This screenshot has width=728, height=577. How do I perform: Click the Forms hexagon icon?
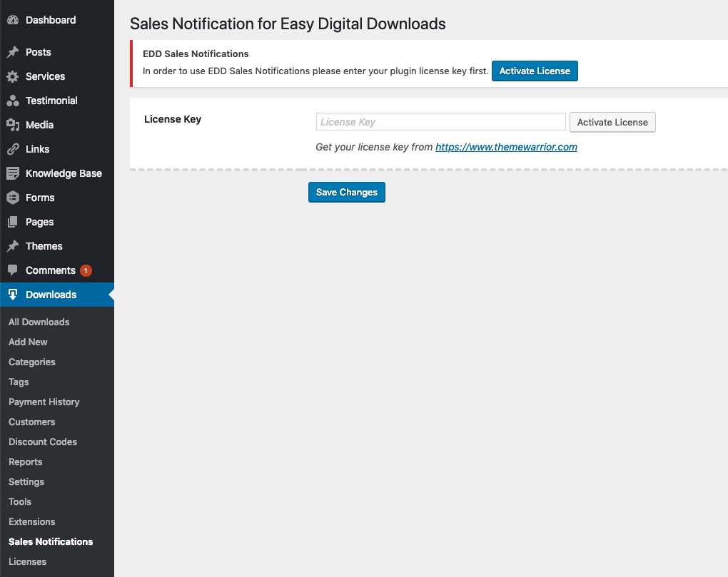(13, 198)
